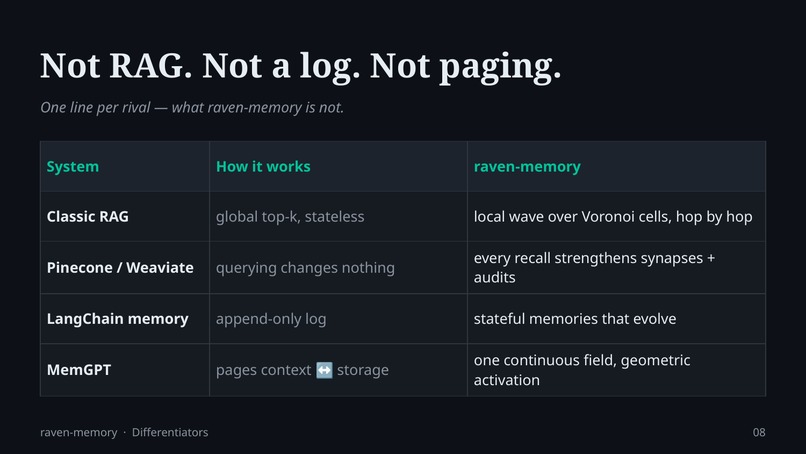The image size is (806, 454).
Task: Click the 'System' column header
Action: coord(72,167)
